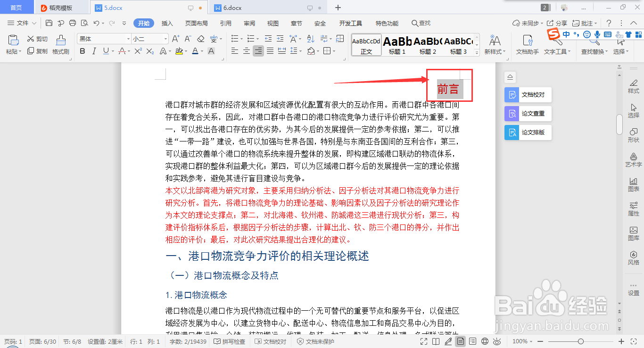Apply the 标题 1 style
The width and height of the screenshot is (644, 348).
point(397,45)
